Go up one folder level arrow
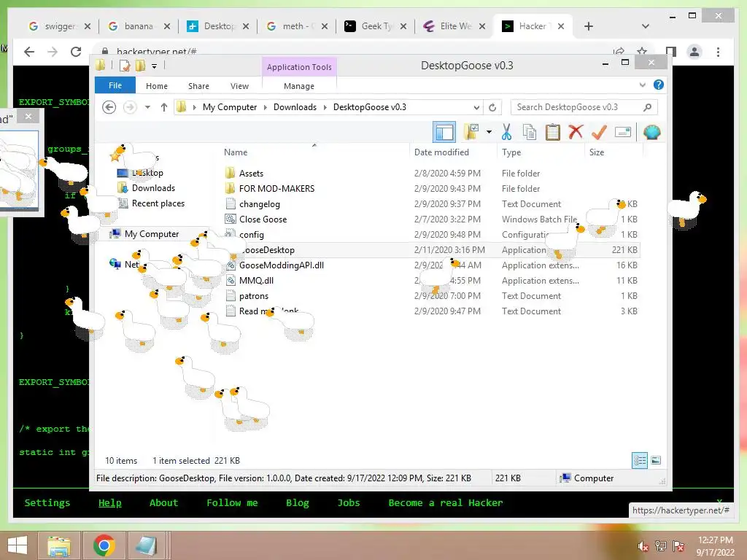 pyautogui.click(x=164, y=107)
